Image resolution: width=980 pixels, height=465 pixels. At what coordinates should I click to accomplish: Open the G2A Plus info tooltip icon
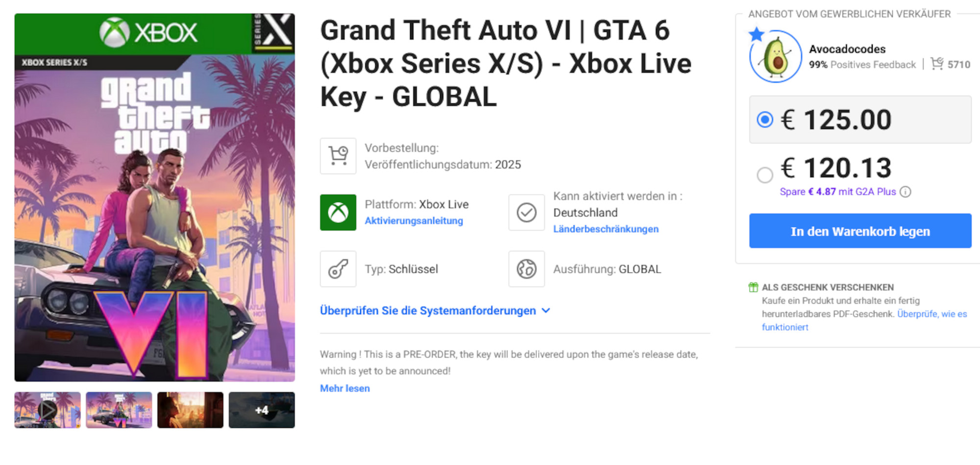(x=906, y=192)
